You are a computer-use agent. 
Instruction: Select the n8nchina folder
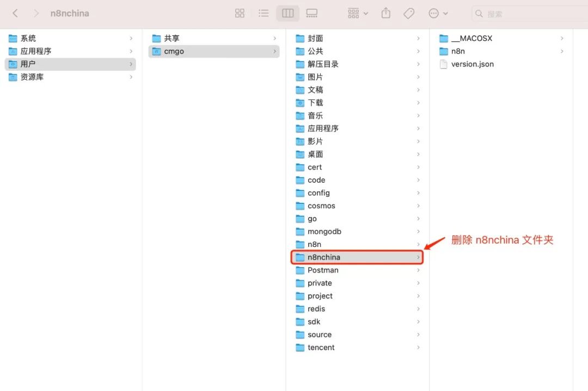357,257
